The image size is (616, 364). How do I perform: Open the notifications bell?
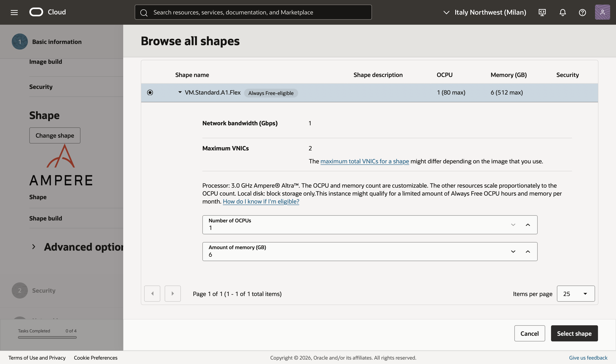tap(562, 12)
